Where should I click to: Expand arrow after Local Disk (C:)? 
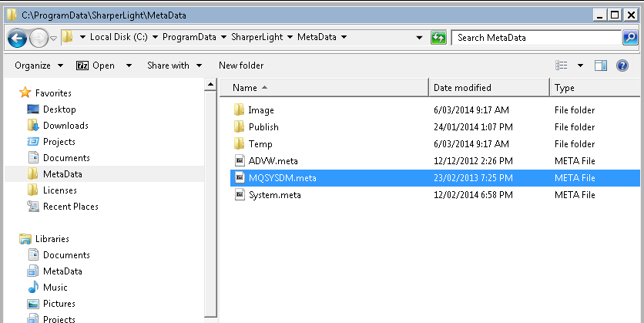156,38
